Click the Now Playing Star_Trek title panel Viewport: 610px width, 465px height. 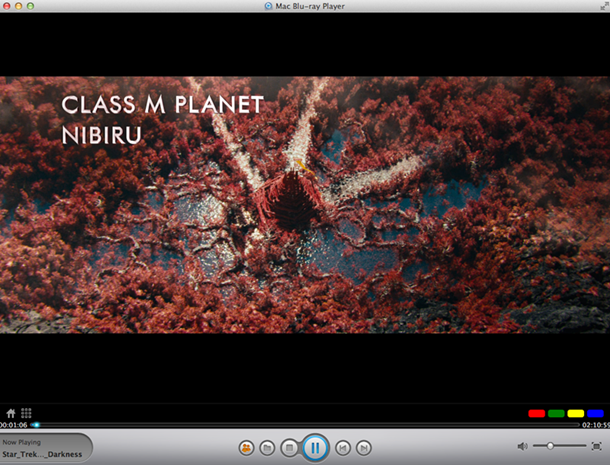tap(45, 448)
